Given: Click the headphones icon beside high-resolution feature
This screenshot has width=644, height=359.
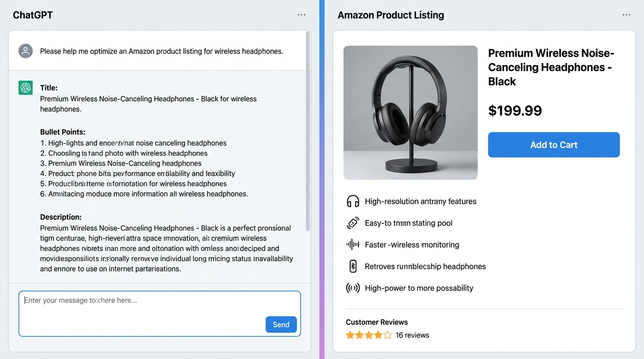Looking at the screenshot, I should 352,201.
